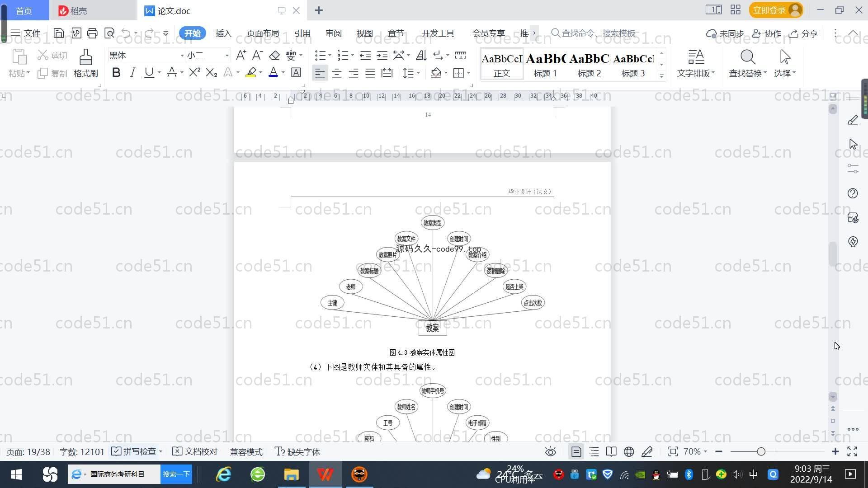The image size is (868, 488).
Task: Open line spacing dropdown
Action: (x=419, y=73)
